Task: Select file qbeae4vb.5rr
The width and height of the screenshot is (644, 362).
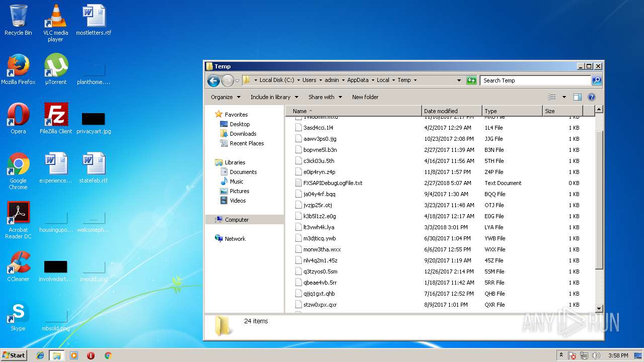Action: point(320,283)
